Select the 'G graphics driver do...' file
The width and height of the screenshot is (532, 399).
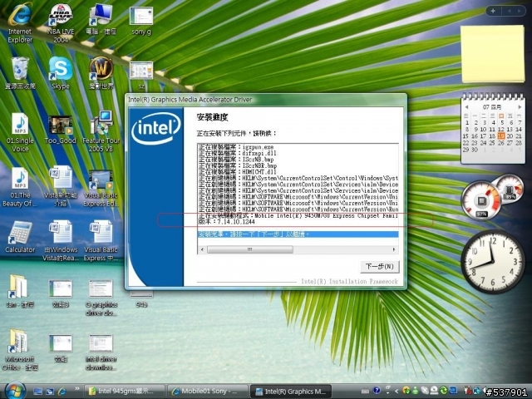[x=101, y=298]
